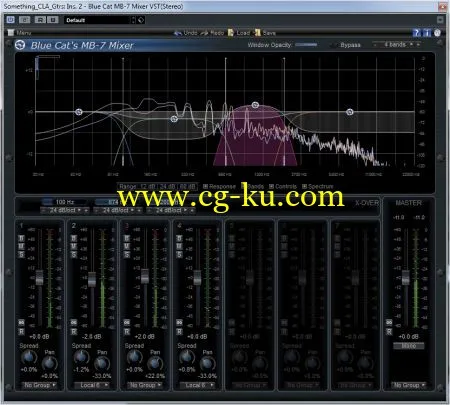
Task: Solo band 3 with S button
Action: (127, 255)
